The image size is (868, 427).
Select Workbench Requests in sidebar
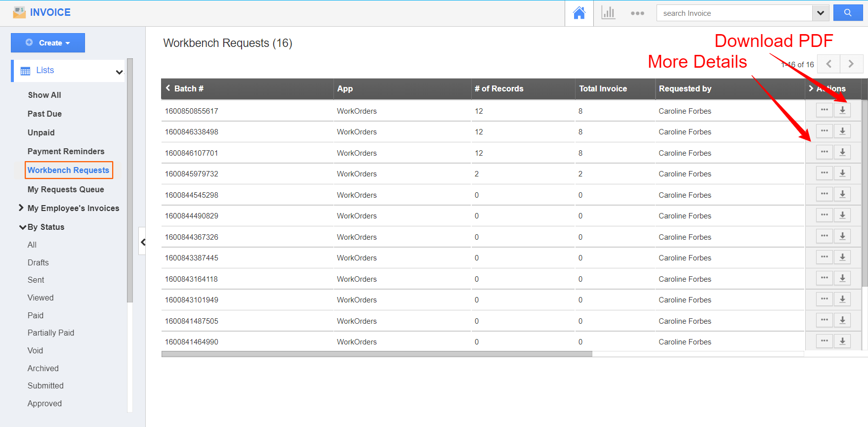68,170
